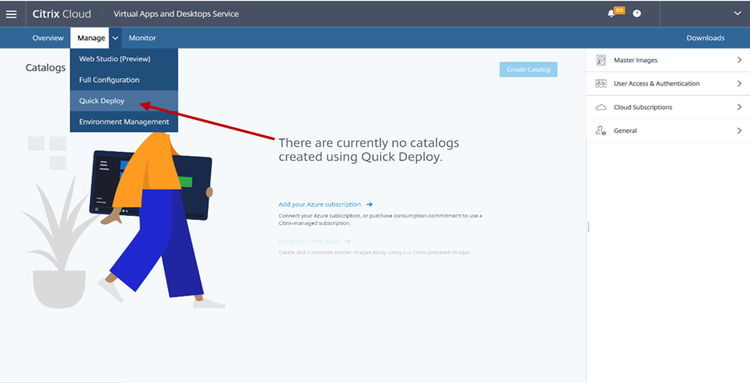Switch to the Monitor tab

coord(142,38)
